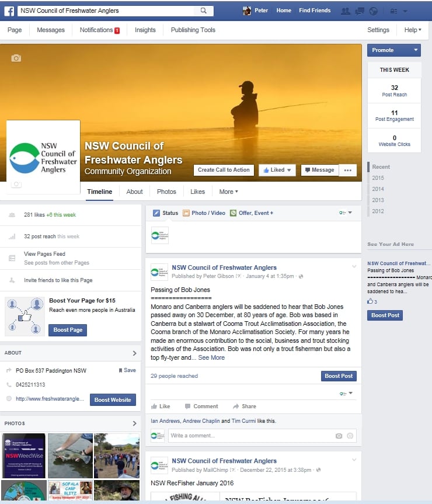Open the Photos tab
The image size is (432, 504).
(166, 192)
